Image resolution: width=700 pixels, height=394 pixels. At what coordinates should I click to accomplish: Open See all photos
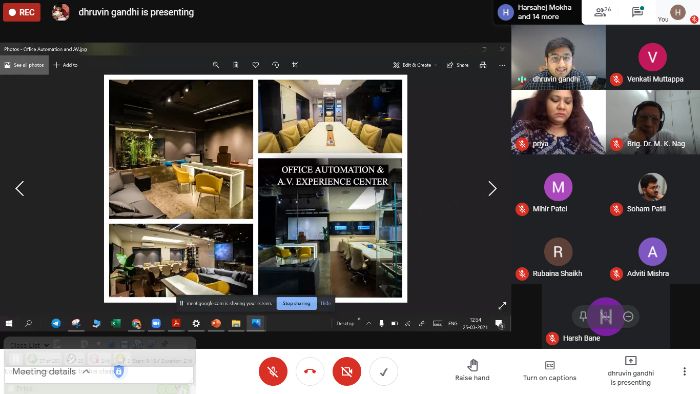click(x=25, y=65)
